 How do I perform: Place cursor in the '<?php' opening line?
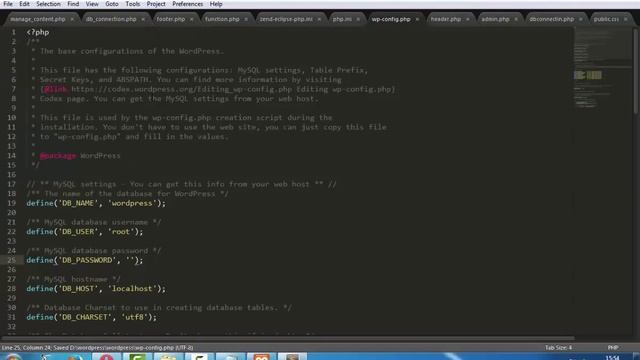tap(38, 32)
